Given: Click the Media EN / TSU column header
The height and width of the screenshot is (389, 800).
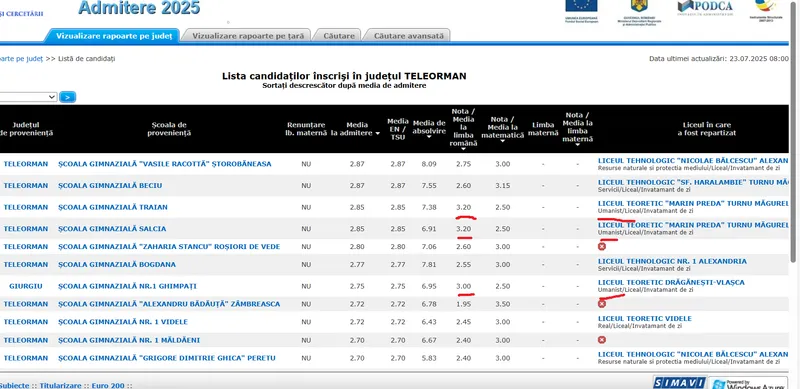Looking at the screenshot, I should click(397, 129).
